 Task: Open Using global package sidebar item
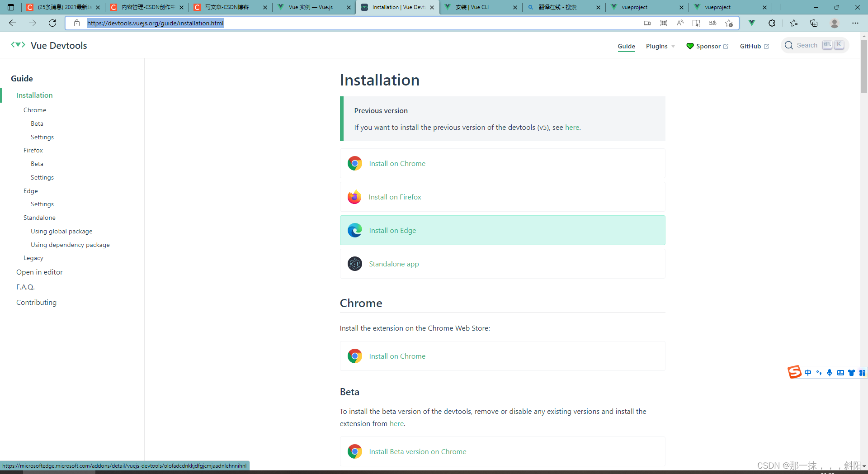coord(61,231)
